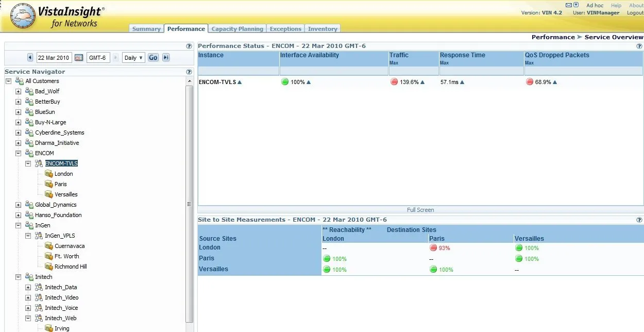644x332 pixels.
Task: Expand the BlueSun customer node
Action: (x=18, y=112)
